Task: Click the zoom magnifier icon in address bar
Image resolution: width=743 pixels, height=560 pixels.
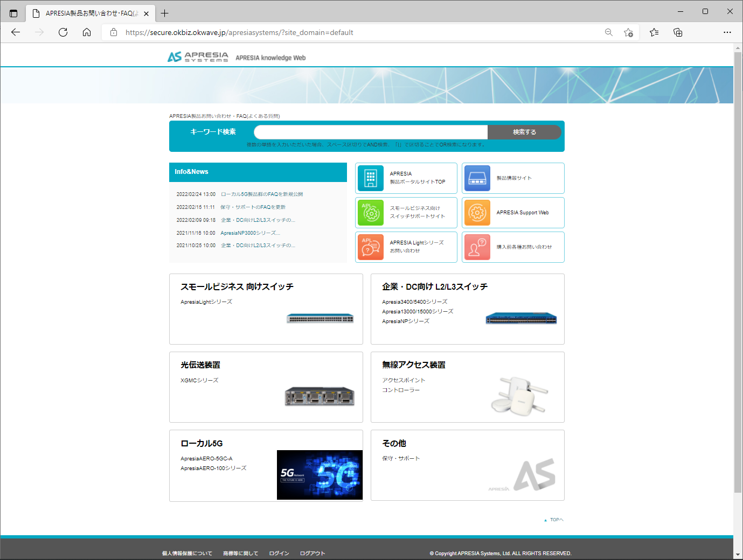Action: [609, 32]
